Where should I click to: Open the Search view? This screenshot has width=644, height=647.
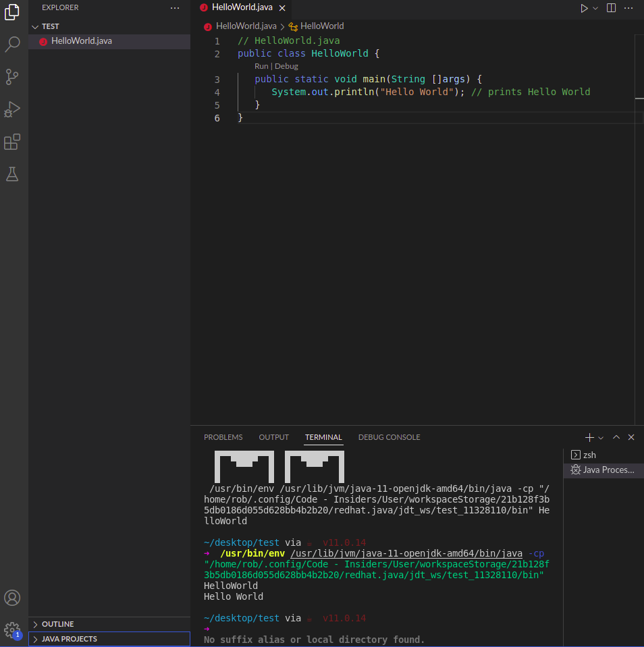click(x=12, y=45)
